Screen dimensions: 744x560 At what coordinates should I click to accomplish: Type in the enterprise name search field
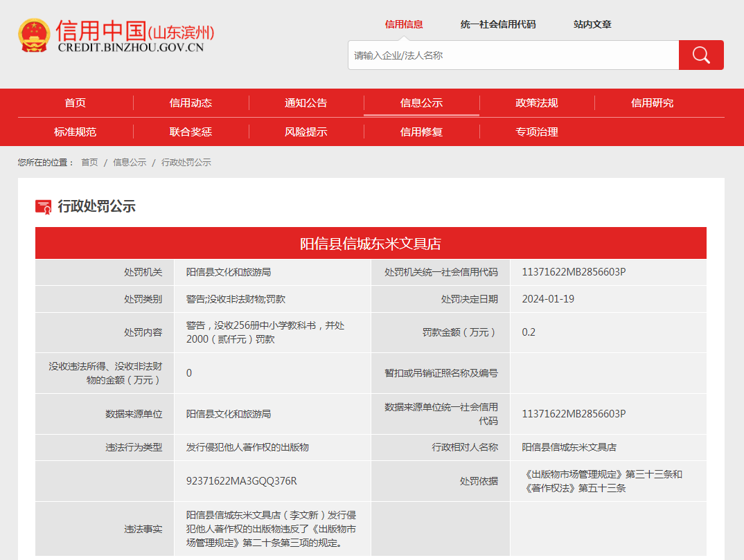(513, 55)
